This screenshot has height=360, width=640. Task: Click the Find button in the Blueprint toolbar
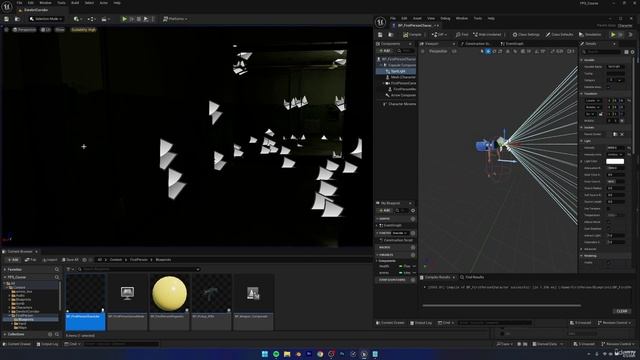pyautogui.click(x=462, y=35)
